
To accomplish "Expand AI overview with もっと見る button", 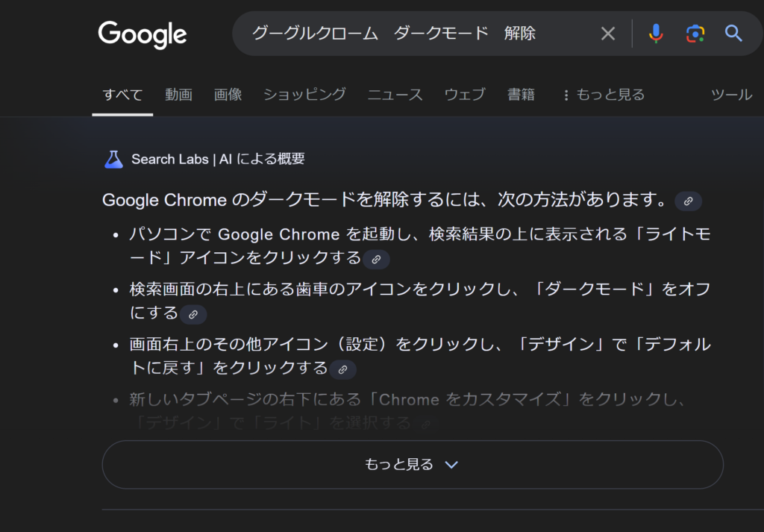I will [x=412, y=464].
